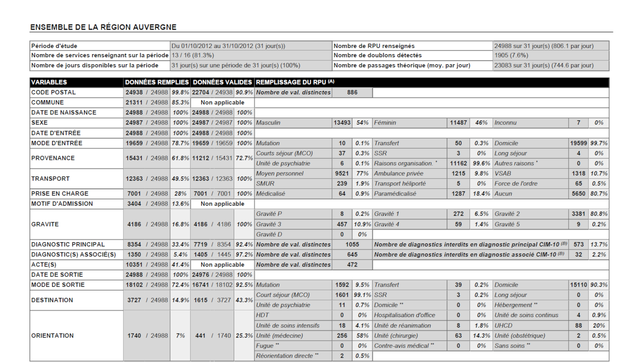This screenshot has width=644, height=362.
Task: Click the GRAVITE variable label
Action: click(x=45, y=224)
